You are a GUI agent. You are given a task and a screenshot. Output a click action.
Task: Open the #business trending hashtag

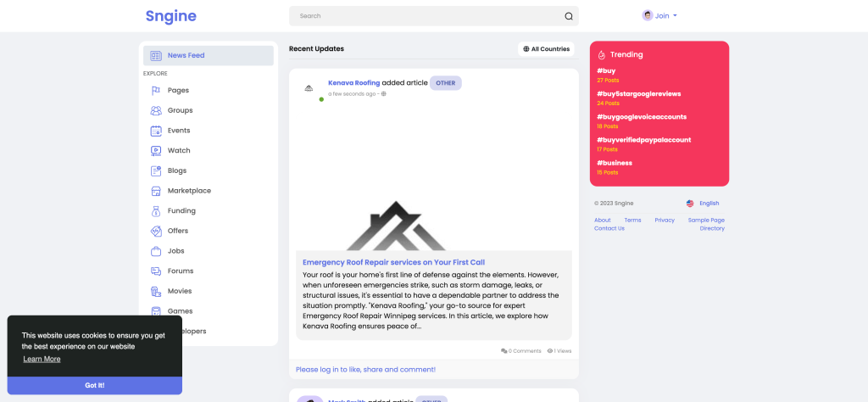615,163
